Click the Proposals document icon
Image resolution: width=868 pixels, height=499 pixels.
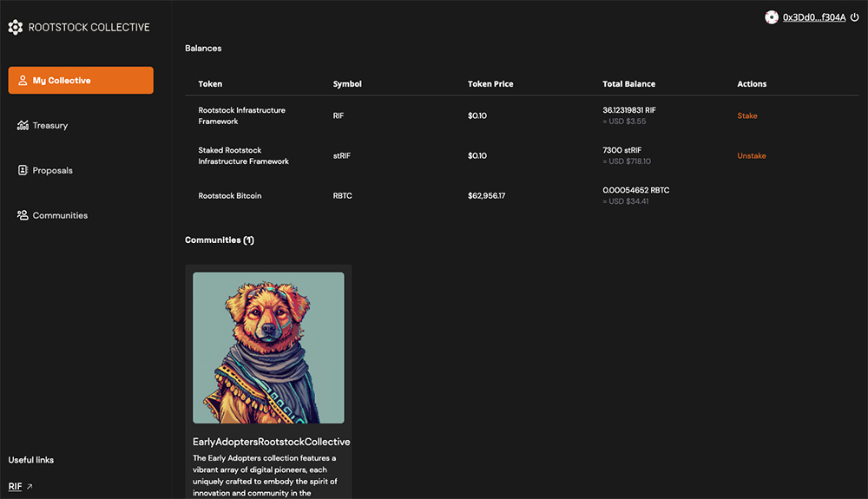[23, 171]
